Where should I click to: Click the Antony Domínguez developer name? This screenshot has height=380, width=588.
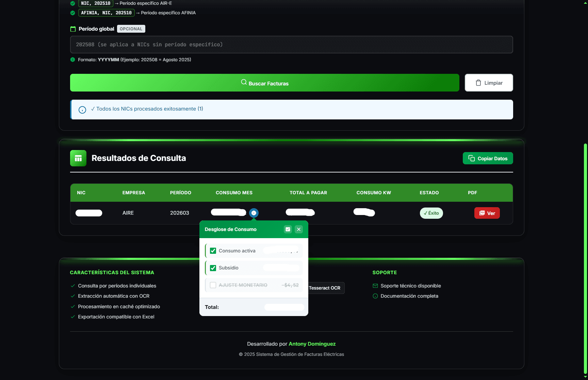312,344
